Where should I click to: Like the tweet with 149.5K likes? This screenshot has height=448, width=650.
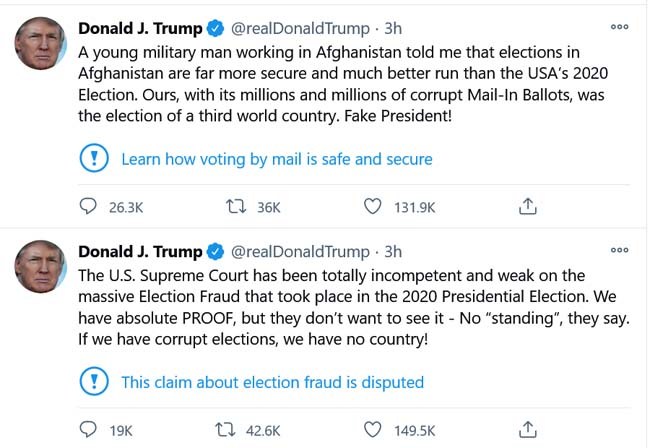pos(373,431)
